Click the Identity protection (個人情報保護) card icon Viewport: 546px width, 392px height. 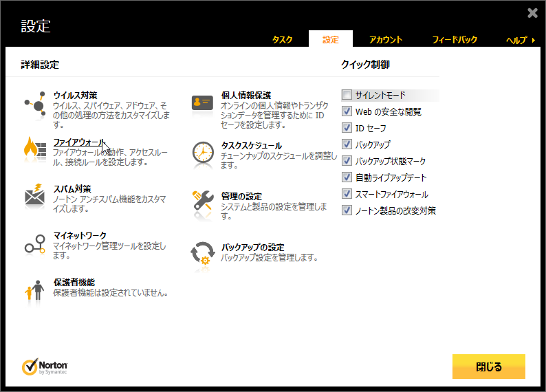point(203,103)
